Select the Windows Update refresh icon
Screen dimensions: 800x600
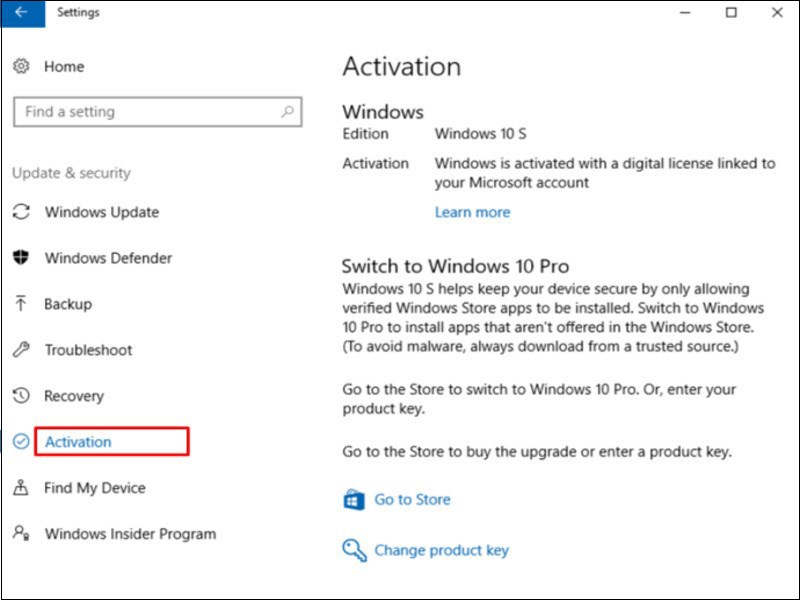21,212
